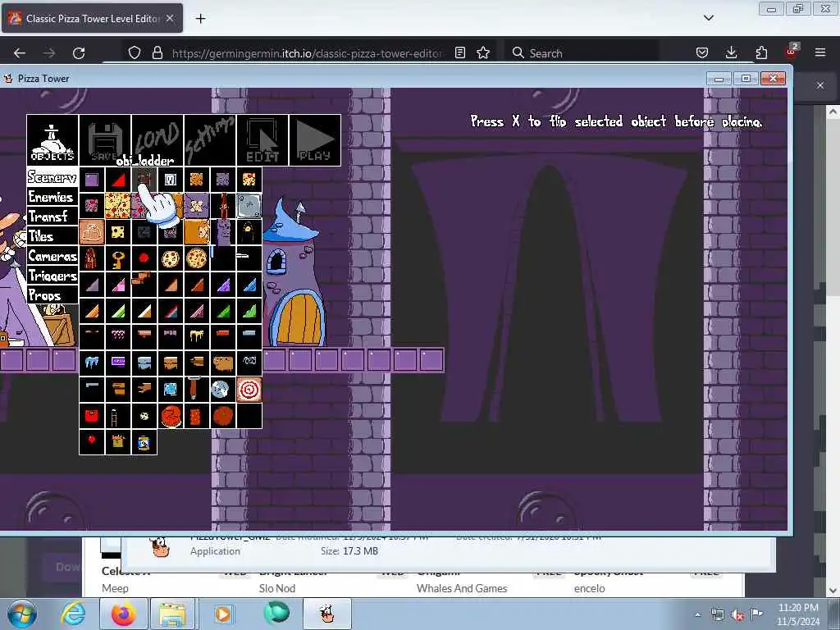Viewport: 840px width, 630px height.
Task: Start the level with Play button
Action: pos(315,140)
